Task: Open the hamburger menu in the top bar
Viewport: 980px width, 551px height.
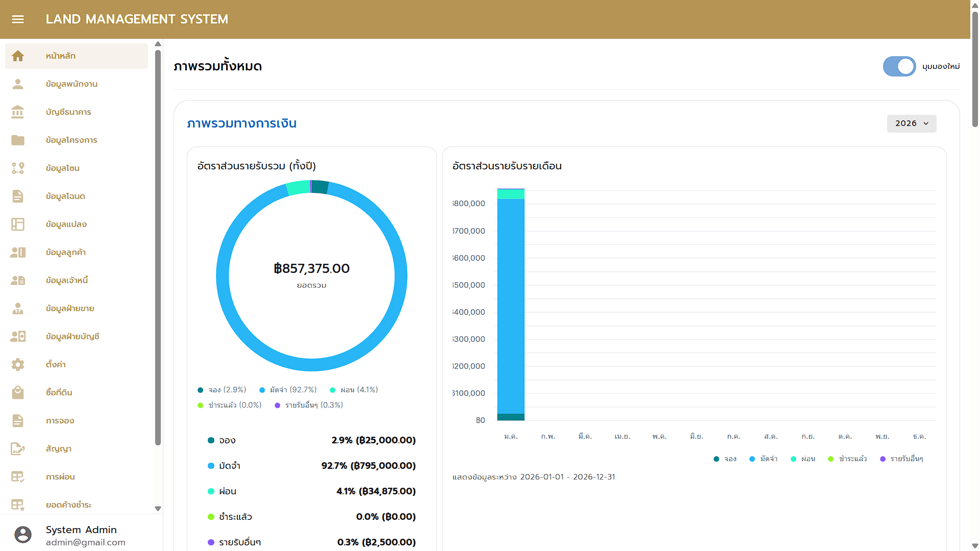Action: pos(18,19)
